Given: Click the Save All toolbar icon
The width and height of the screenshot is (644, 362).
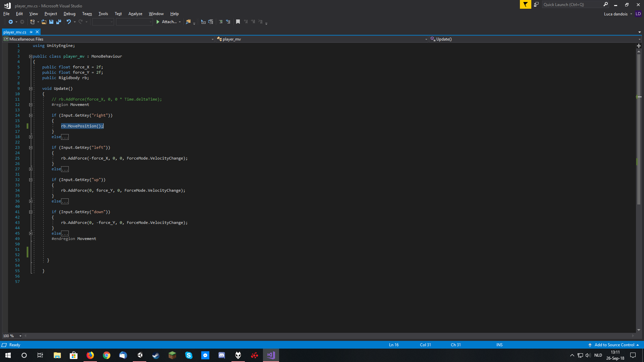Looking at the screenshot, I should click(x=59, y=22).
